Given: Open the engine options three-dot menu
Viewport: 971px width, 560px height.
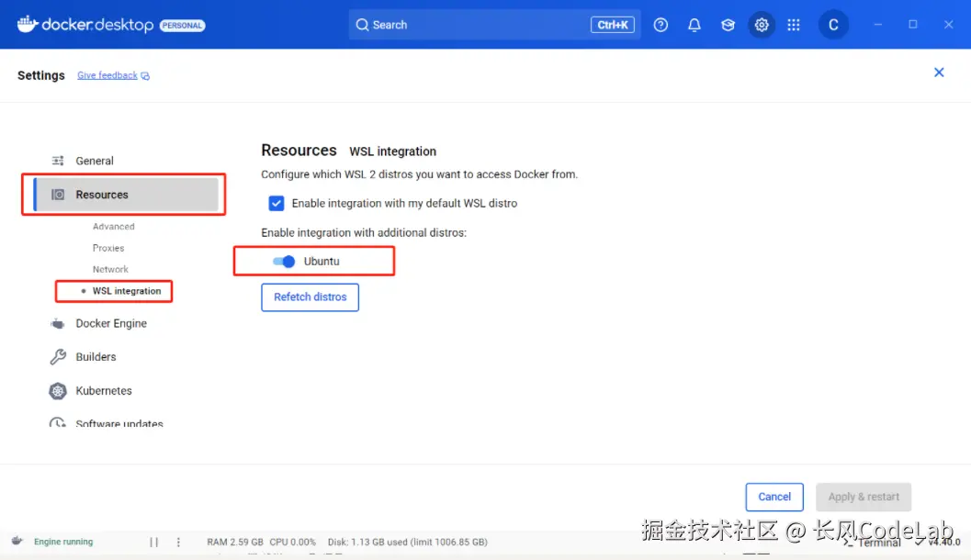Looking at the screenshot, I should tap(178, 542).
